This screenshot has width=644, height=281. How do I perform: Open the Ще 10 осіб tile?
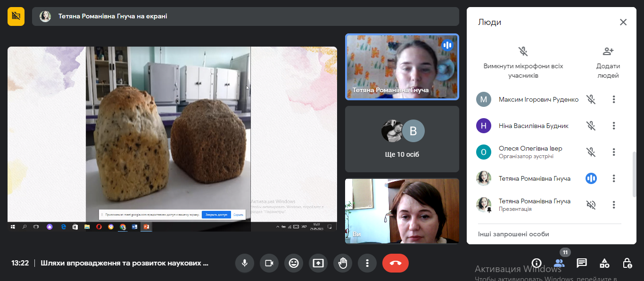[x=402, y=139]
